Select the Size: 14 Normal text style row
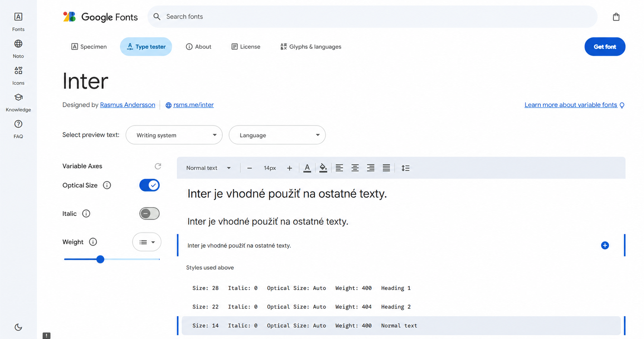Viewport: 644px width, 339px height. pos(401,326)
